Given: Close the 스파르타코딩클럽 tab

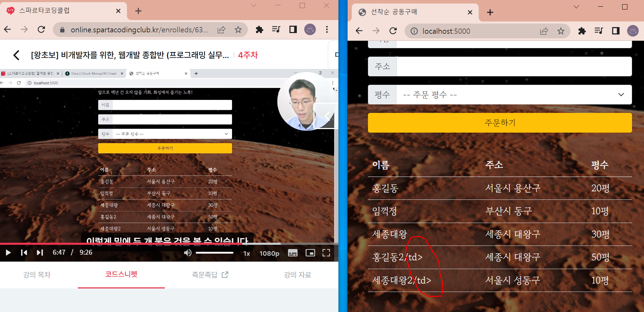Looking at the screenshot, I should (118, 11).
